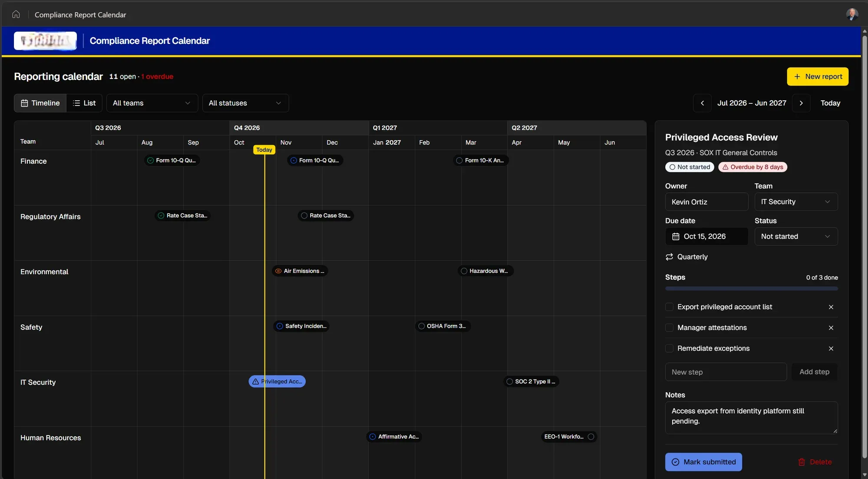Viewport: 868px width, 479px height.
Task: Open the All statuses filter dropdown
Action: pyautogui.click(x=245, y=103)
